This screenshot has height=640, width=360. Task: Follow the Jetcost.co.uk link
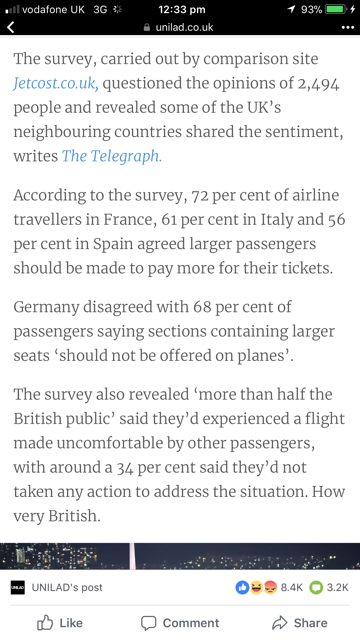[56, 83]
